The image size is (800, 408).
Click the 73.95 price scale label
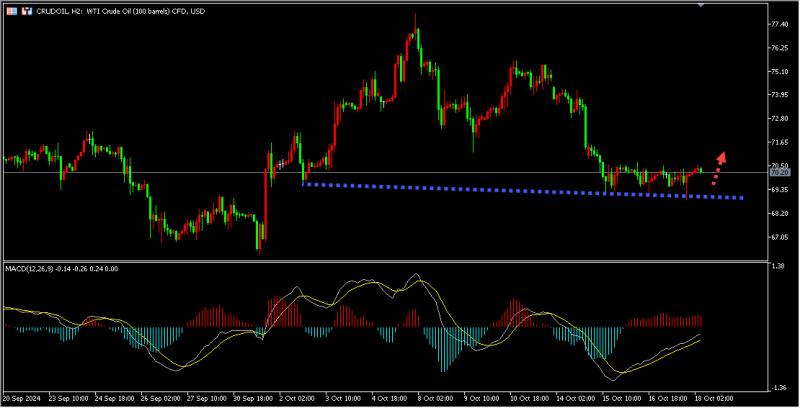pyautogui.click(x=781, y=95)
